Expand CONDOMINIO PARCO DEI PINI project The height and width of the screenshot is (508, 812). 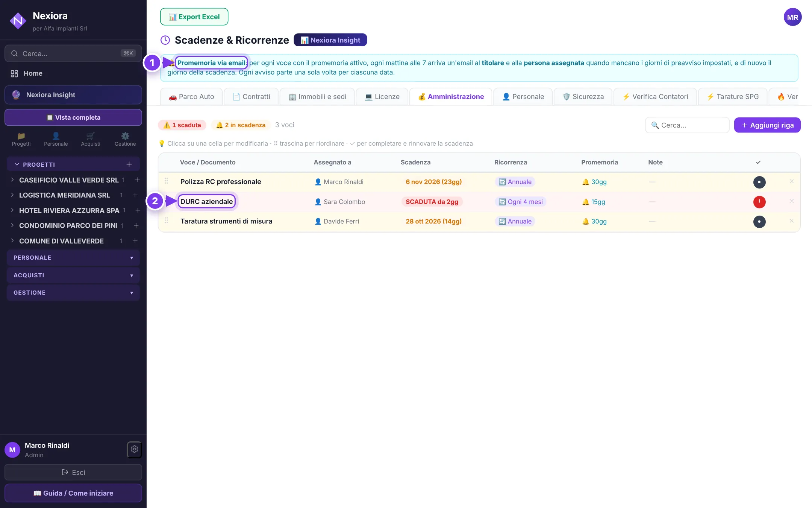point(12,225)
